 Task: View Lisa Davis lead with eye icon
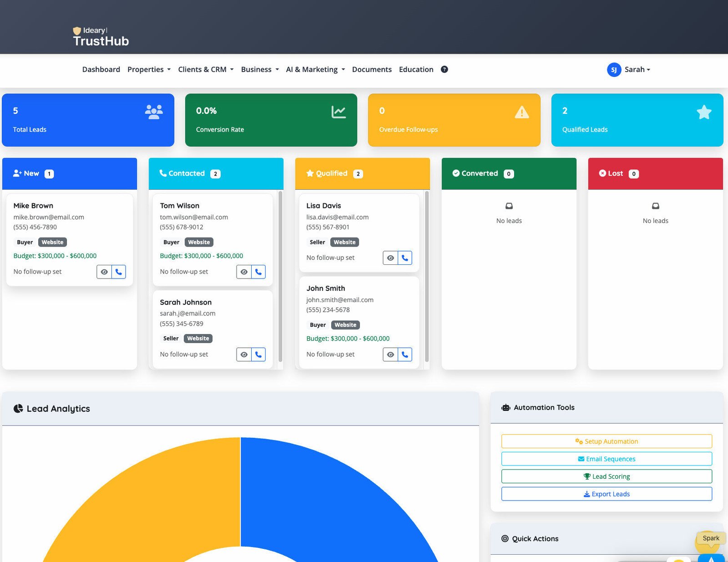tap(390, 258)
